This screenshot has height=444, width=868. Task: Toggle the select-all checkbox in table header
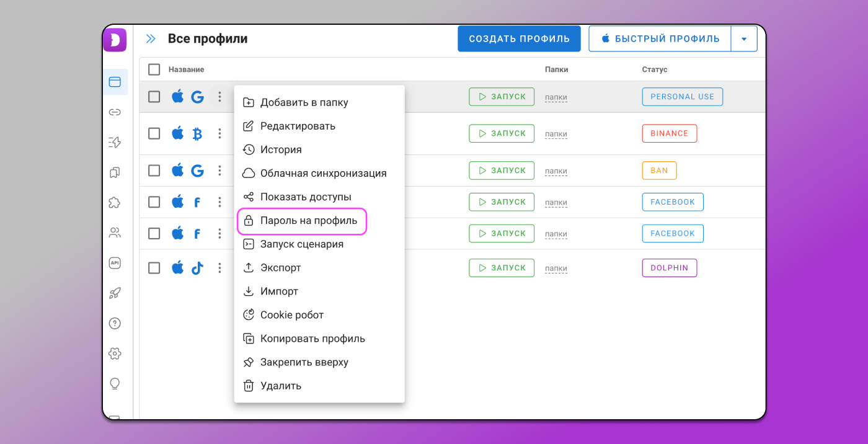pos(154,69)
